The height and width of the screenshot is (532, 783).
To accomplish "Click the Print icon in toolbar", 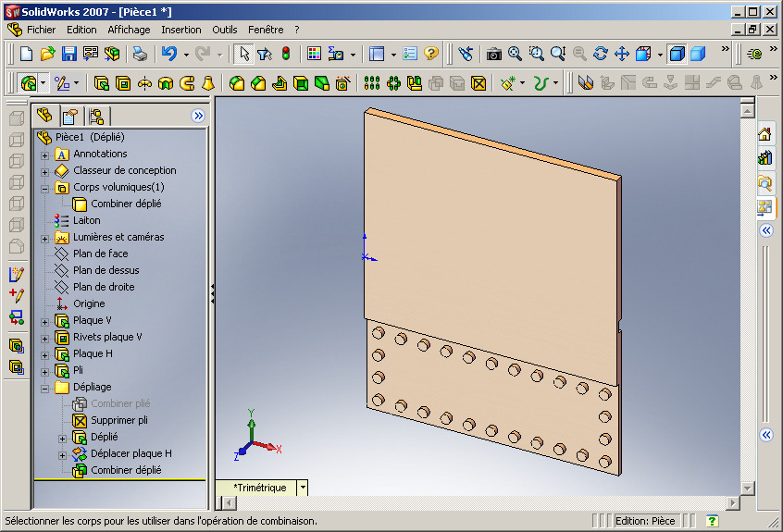I will tap(141, 54).
